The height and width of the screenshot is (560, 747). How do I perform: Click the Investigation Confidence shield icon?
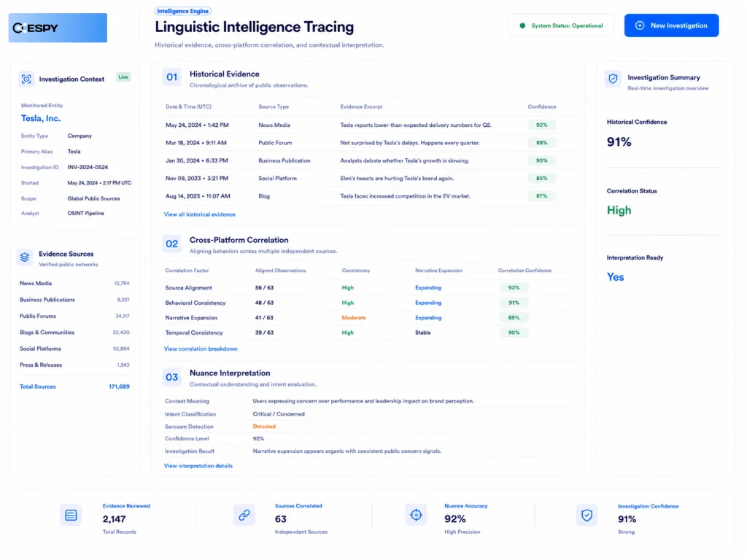[x=587, y=516]
